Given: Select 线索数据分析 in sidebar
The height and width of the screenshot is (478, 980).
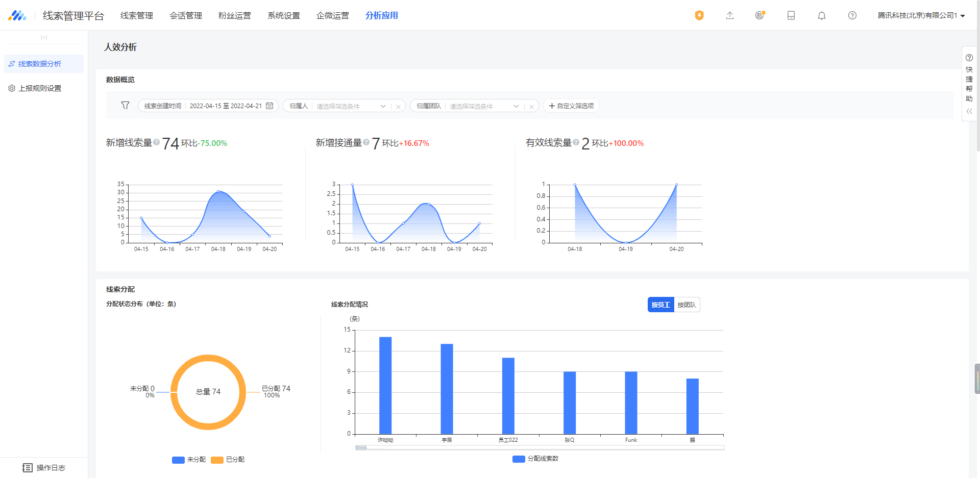Looking at the screenshot, I should click(x=44, y=64).
